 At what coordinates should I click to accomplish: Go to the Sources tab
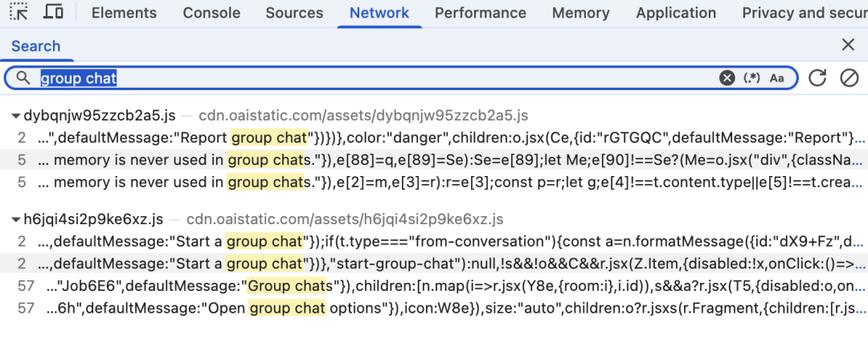[x=294, y=13]
